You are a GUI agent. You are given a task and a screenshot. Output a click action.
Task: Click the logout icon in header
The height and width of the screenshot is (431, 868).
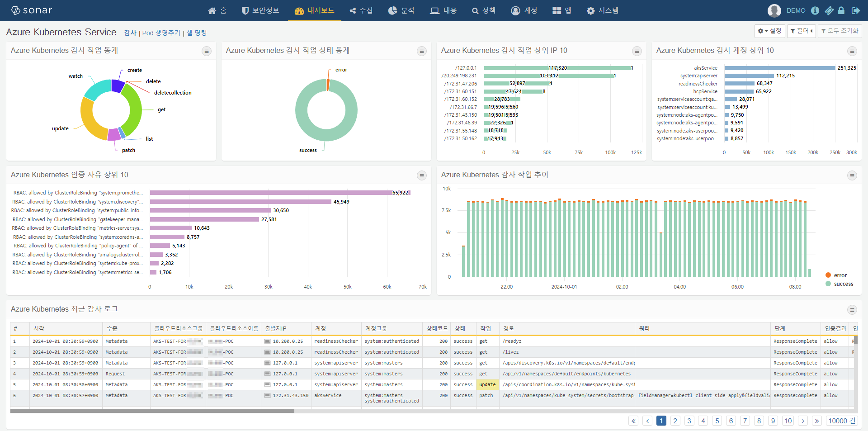[856, 10]
